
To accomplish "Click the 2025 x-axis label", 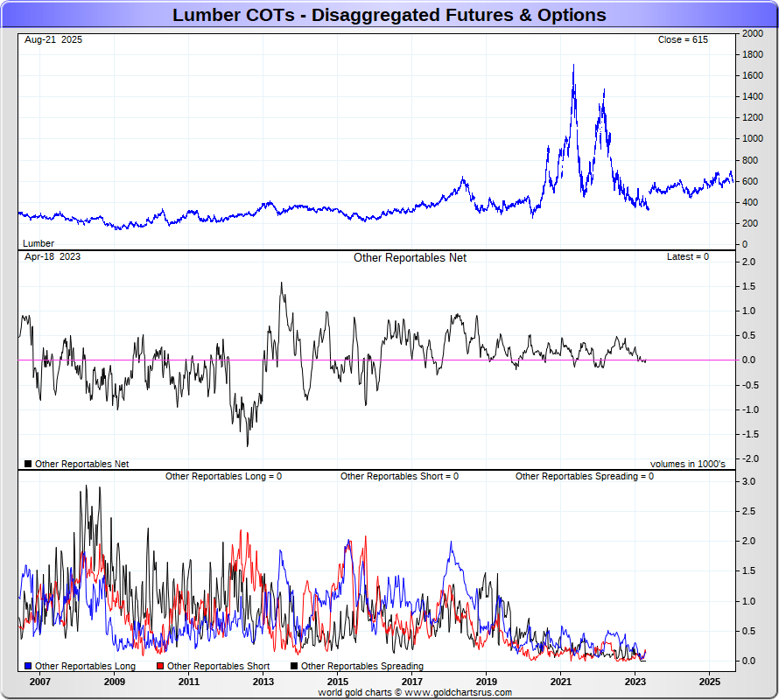I will tap(710, 682).
